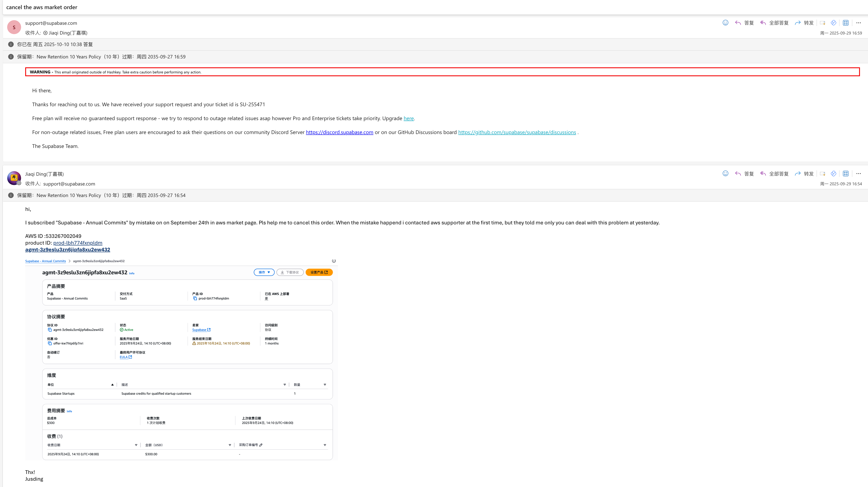Forward the support@supabase.com message

click(x=804, y=23)
